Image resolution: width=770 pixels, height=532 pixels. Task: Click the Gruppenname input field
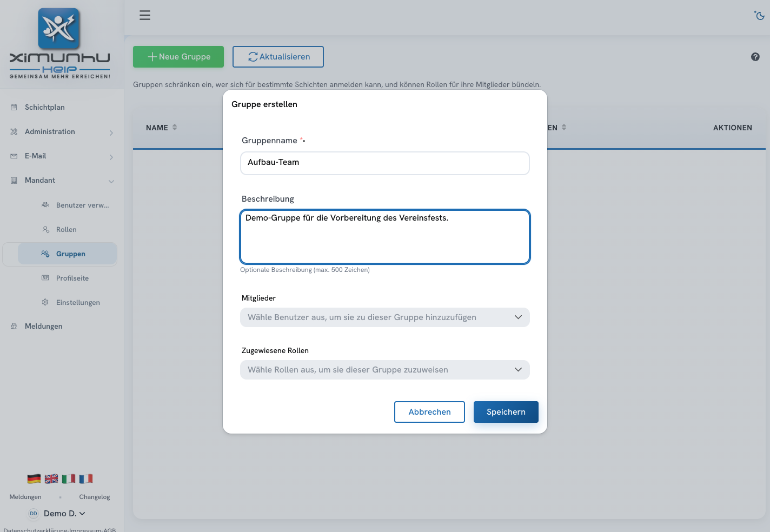click(x=385, y=163)
